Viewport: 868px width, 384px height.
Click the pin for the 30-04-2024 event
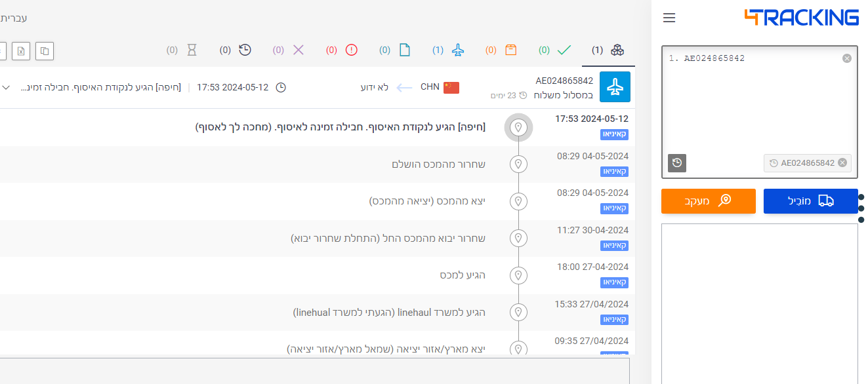[518, 238]
